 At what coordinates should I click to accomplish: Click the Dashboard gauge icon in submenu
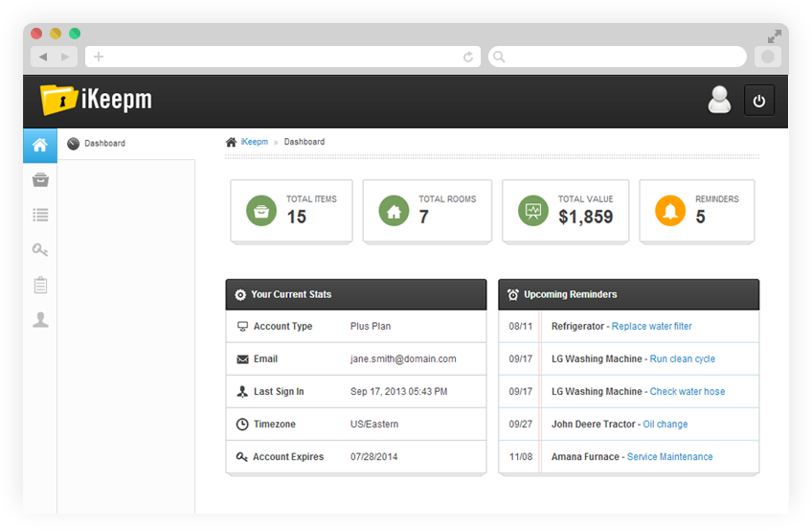tap(74, 144)
